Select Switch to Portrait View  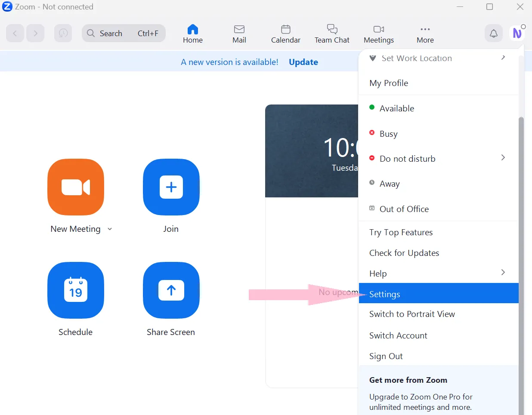(x=439, y=314)
